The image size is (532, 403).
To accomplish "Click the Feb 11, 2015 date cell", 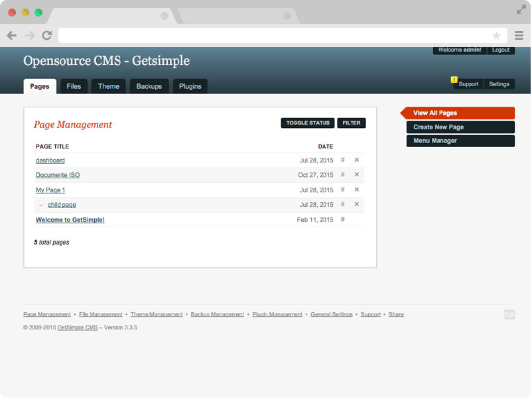I will click(x=315, y=220).
